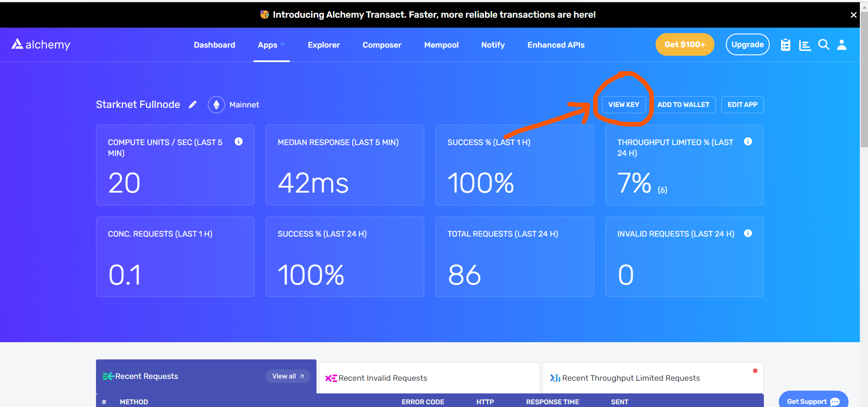Screen dimensions: 868x407
Task: Open the docs list icon
Action: click(x=805, y=45)
